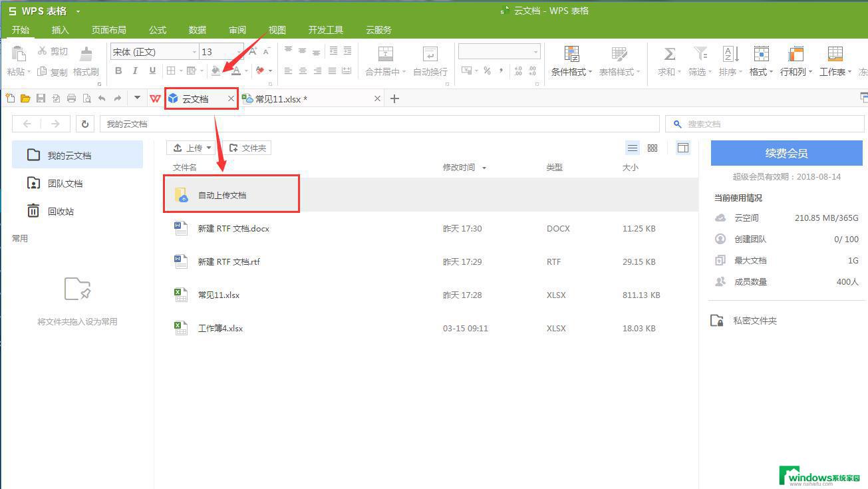Click the percent style icon
The image size is (868, 489).
(x=487, y=71)
